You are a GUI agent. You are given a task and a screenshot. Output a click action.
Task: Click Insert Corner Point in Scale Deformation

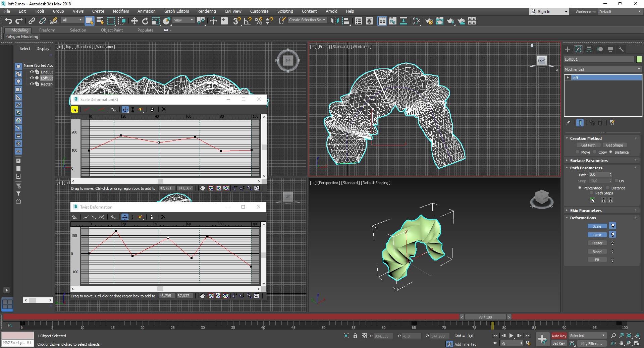tap(141, 109)
